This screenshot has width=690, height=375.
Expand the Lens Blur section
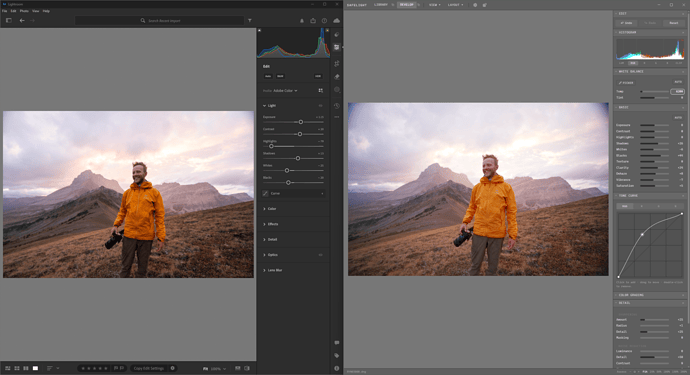click(264, 270)
